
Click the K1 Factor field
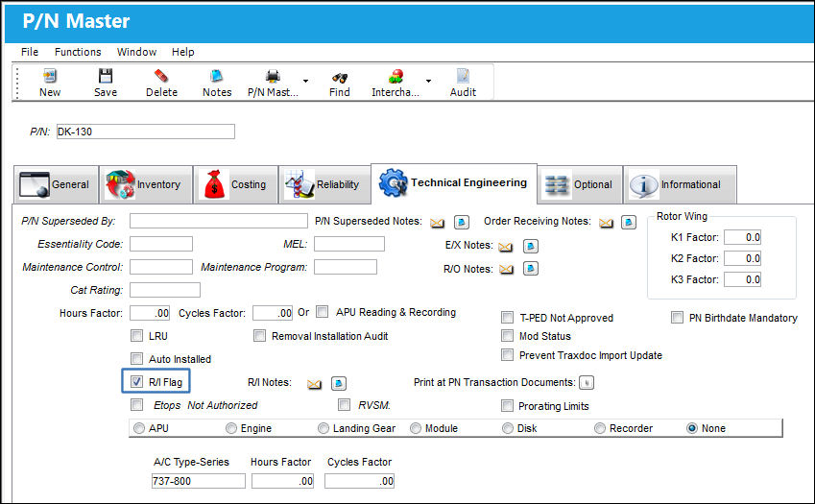tap(743, 237)
